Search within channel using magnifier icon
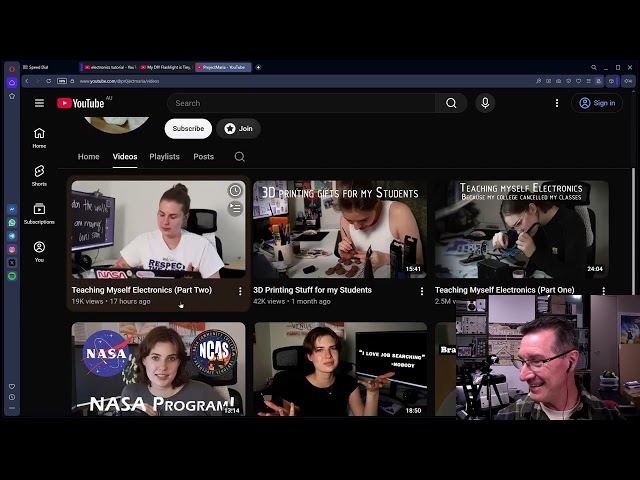Image resolution: width=640 pixels, height=480 pixels. click(240, 157)
